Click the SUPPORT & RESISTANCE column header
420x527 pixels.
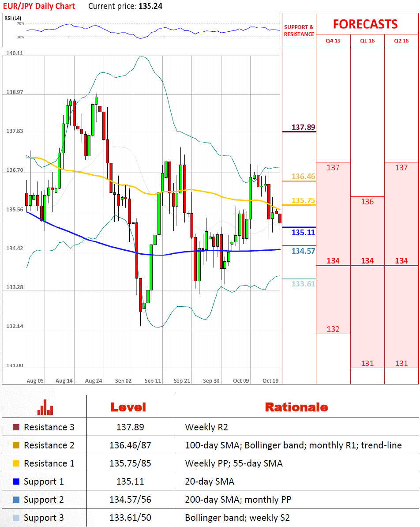[x=299, y=30]
